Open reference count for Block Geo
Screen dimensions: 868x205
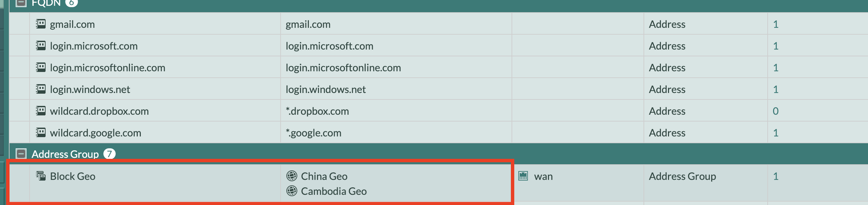click(x=775, y=176)
